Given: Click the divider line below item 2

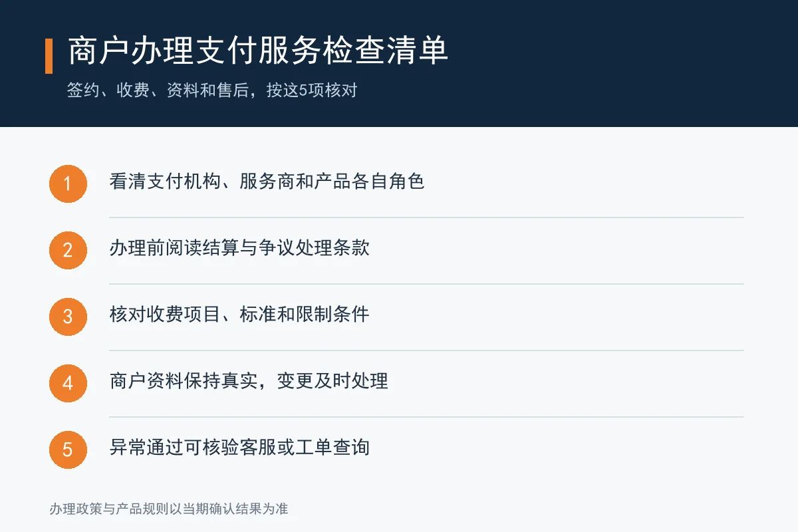Looking at the screenshot, I should 426,284.
